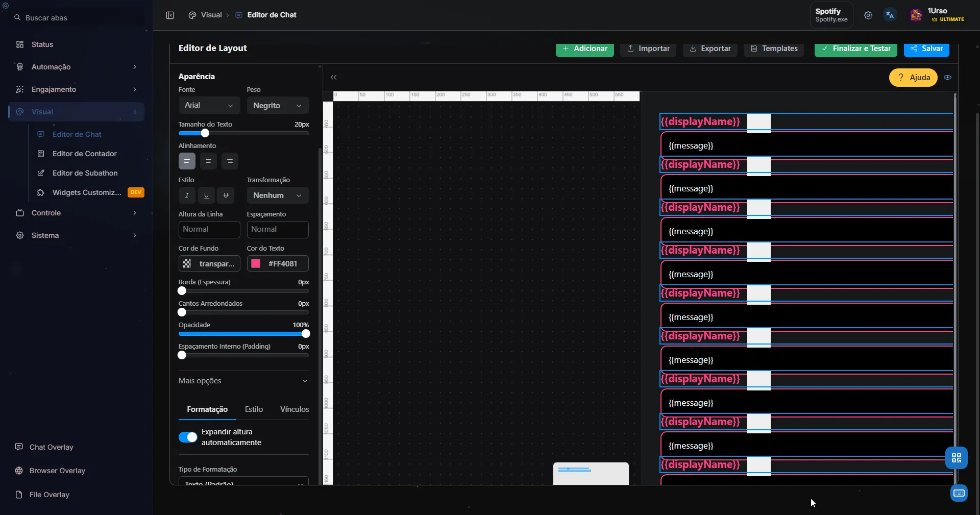Click the Finalizar e Testar button
980x515 pixels.
click(855, 48)
